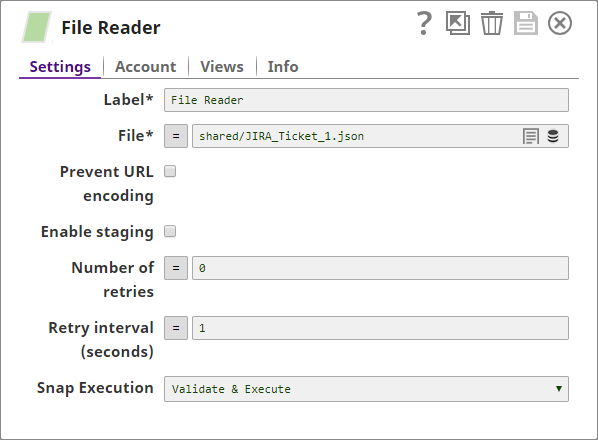Click the File Reader dialog title
The image size is (598, 440).
[111, 27]
